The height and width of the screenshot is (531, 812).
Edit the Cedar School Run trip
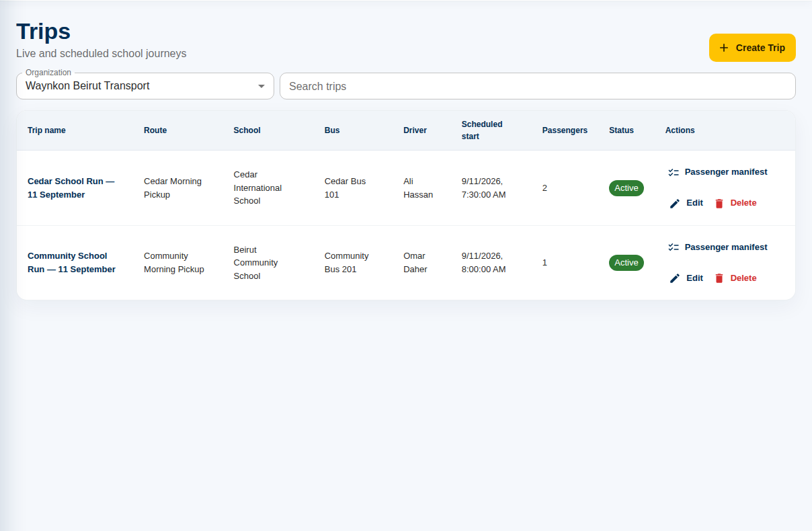coord(686,203)
